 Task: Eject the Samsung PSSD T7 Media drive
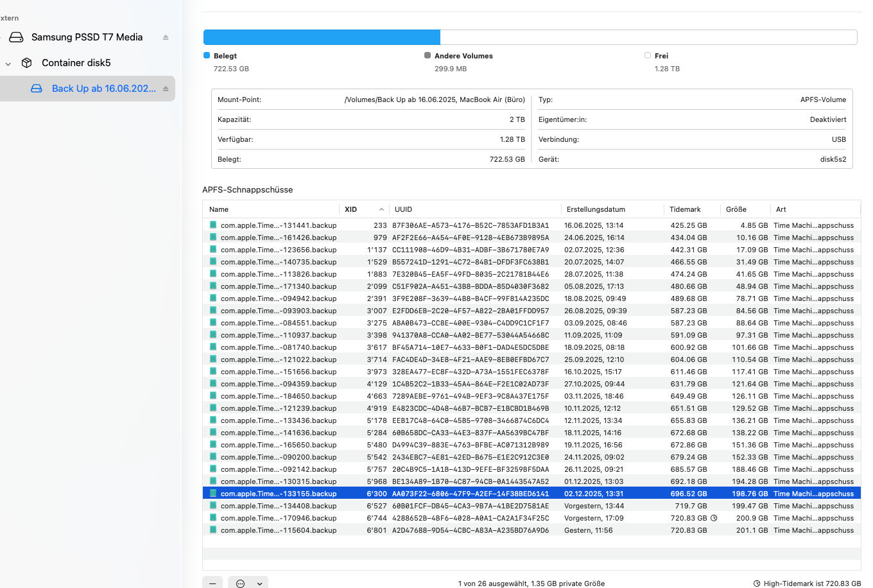(166, 37)
